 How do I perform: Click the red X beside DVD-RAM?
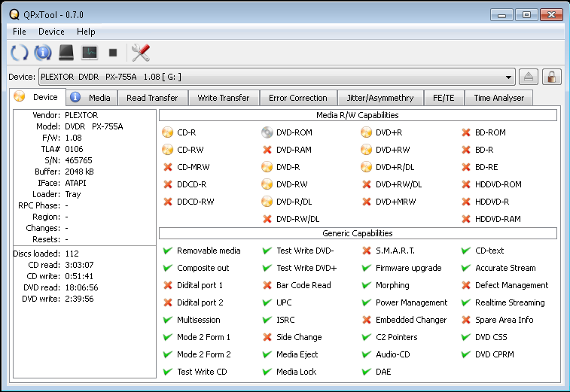click(267, 150)
